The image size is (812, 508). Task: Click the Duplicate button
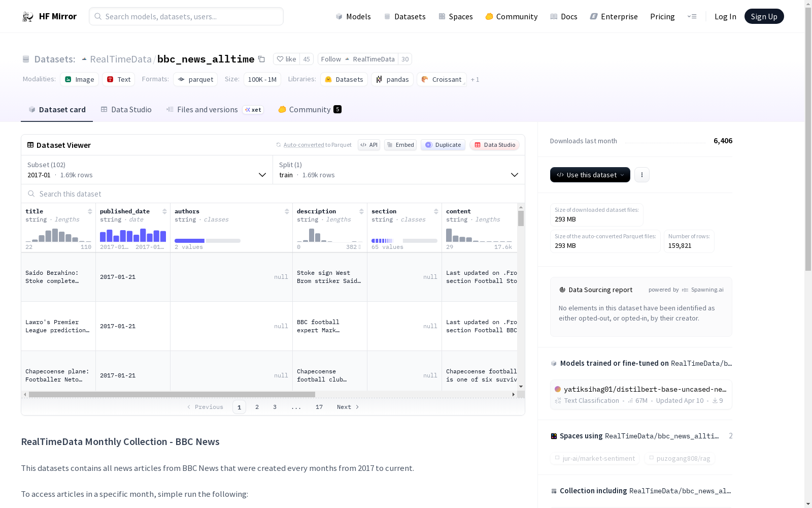443,145
